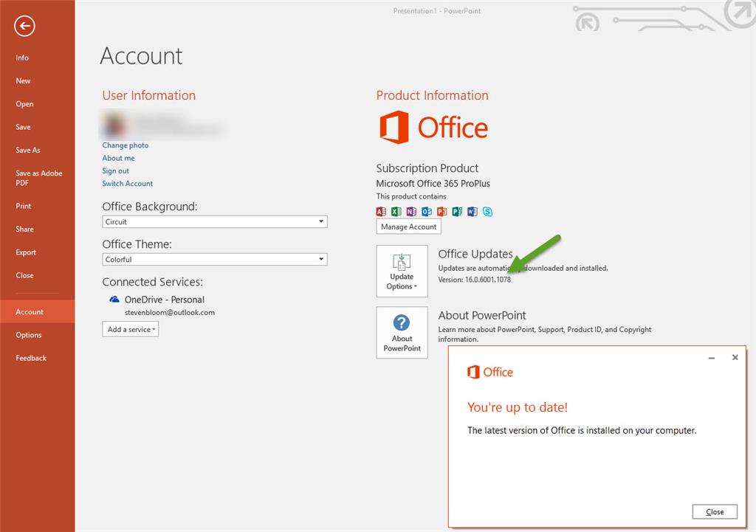
Task: Click the back arrow to leave Backstage
Action: pyautogui.click(x=24, y=26)
